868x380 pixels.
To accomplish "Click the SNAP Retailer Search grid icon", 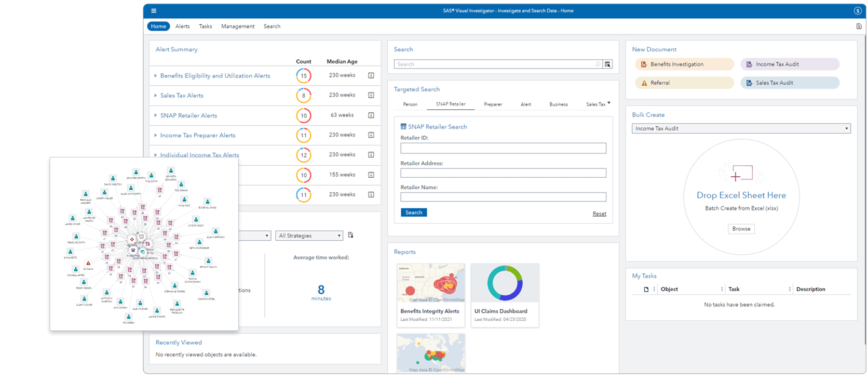I will (404, 127).
